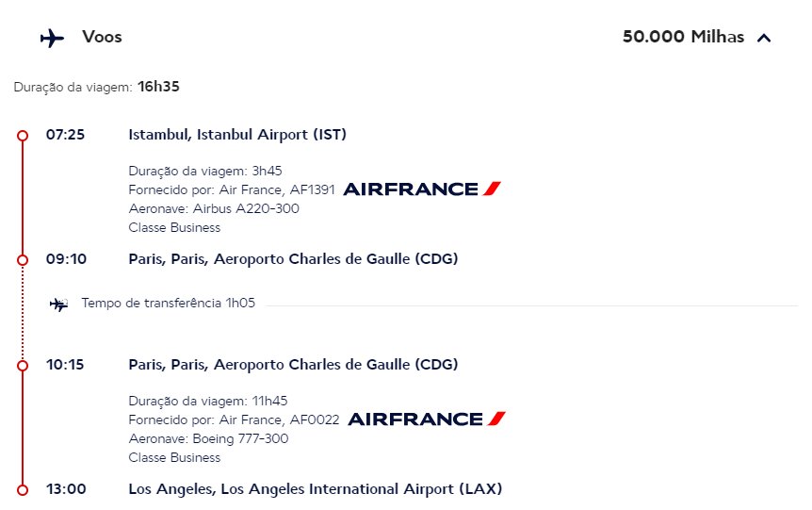Click Los Angeles International Airport (LAX) text
812x510 pixels.
(x=362, y=489)
